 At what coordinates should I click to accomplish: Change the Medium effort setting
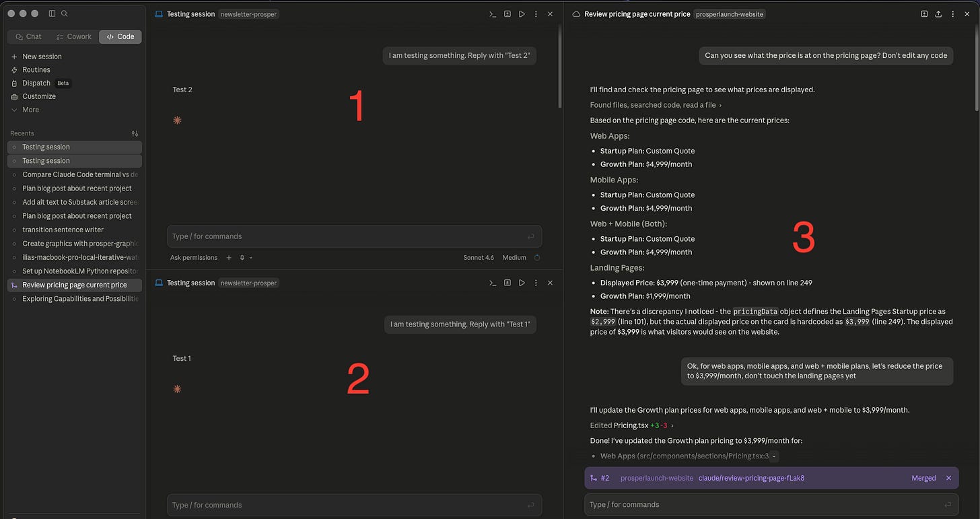point(514,257)
